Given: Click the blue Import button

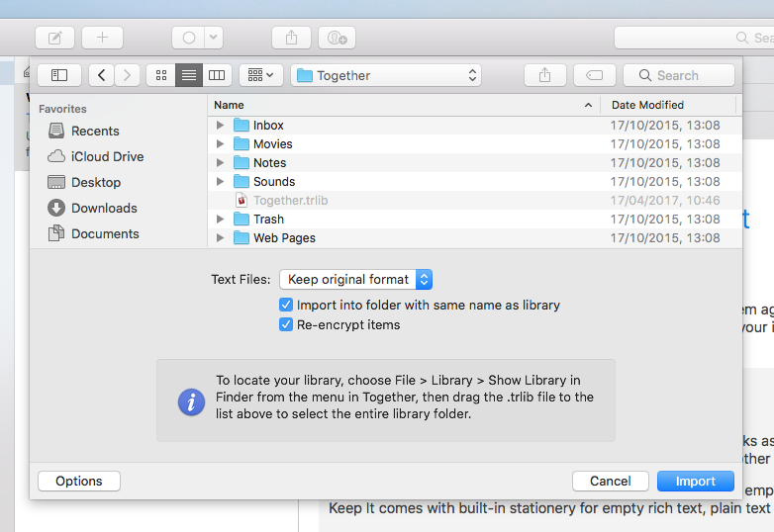Looking at the screenshot, I should tap(696, 482).
